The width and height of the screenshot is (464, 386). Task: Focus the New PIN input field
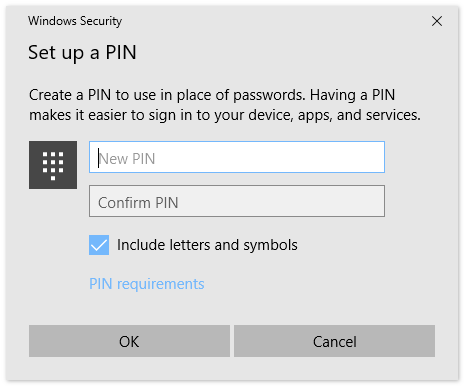[237, 157]
